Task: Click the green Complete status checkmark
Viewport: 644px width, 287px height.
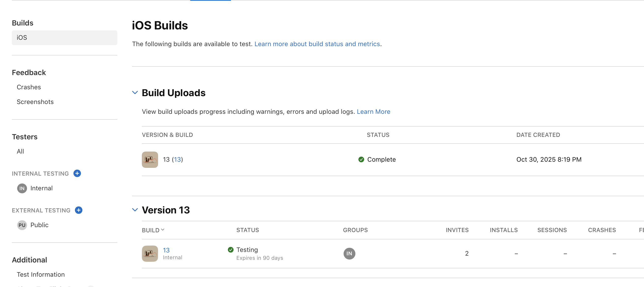Action: 361,159
